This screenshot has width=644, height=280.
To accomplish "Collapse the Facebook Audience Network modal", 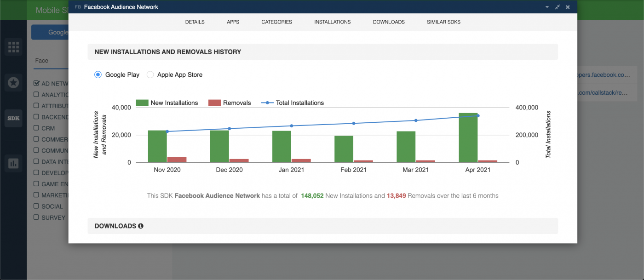I will coord(558,7).
